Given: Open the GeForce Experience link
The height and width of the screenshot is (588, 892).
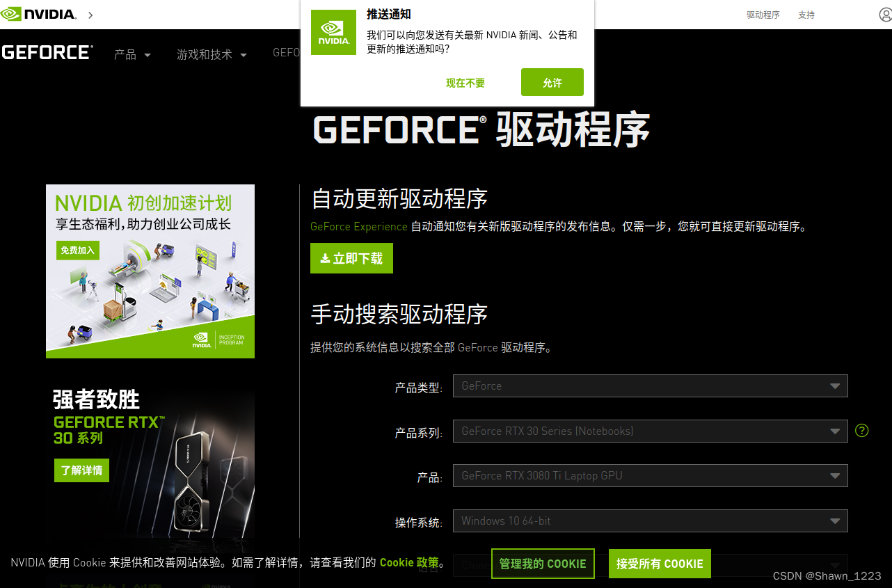Looking at the screenshot, I should click(x=359, y=226).
